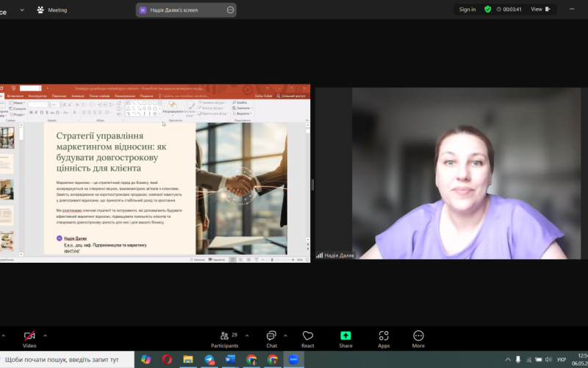
Task: Open the View layout dropdown
Action: coord(540,10)
